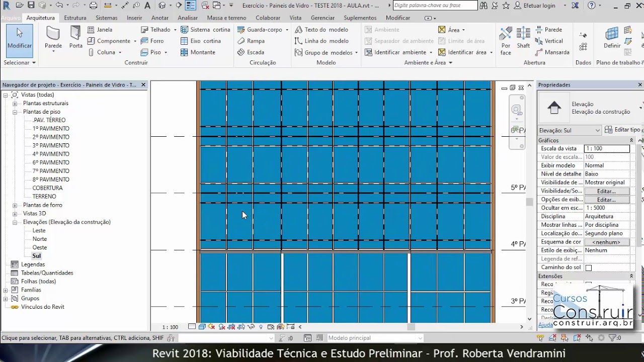Toggle Drag Elements on Selection status icon

pyautogui.click(x=589, y=338)
